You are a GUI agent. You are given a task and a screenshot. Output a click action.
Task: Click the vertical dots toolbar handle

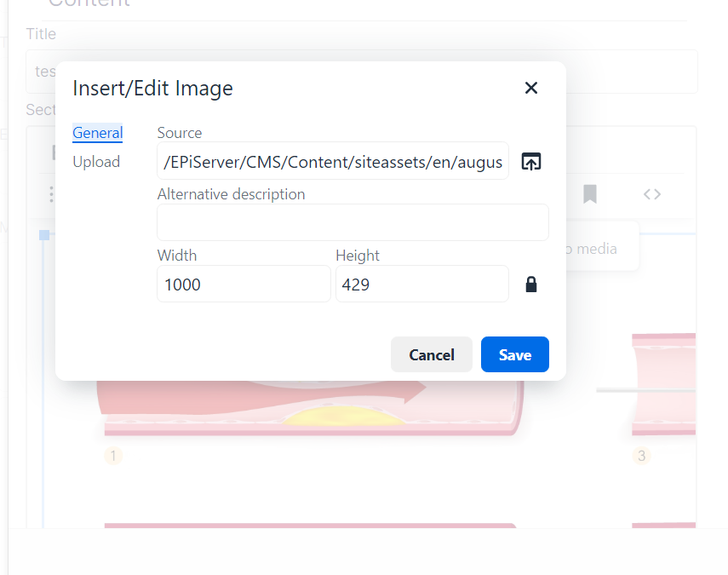coord(51,195)
